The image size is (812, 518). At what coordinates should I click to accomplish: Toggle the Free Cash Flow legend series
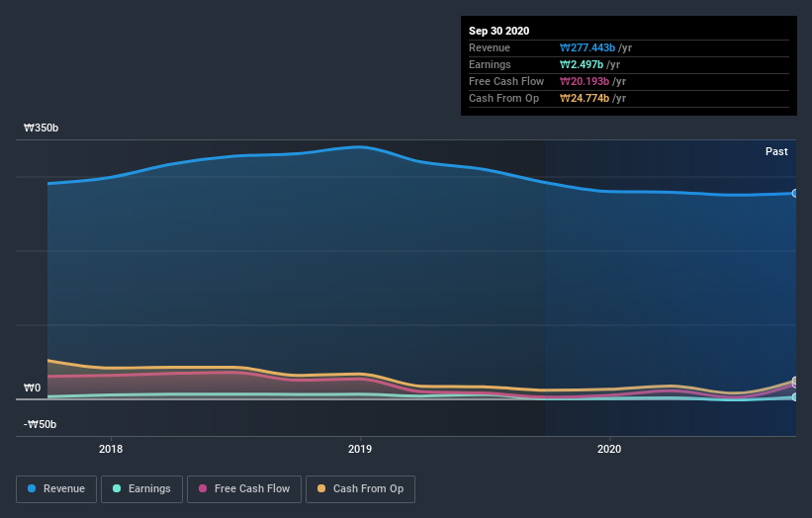[244, 489]
